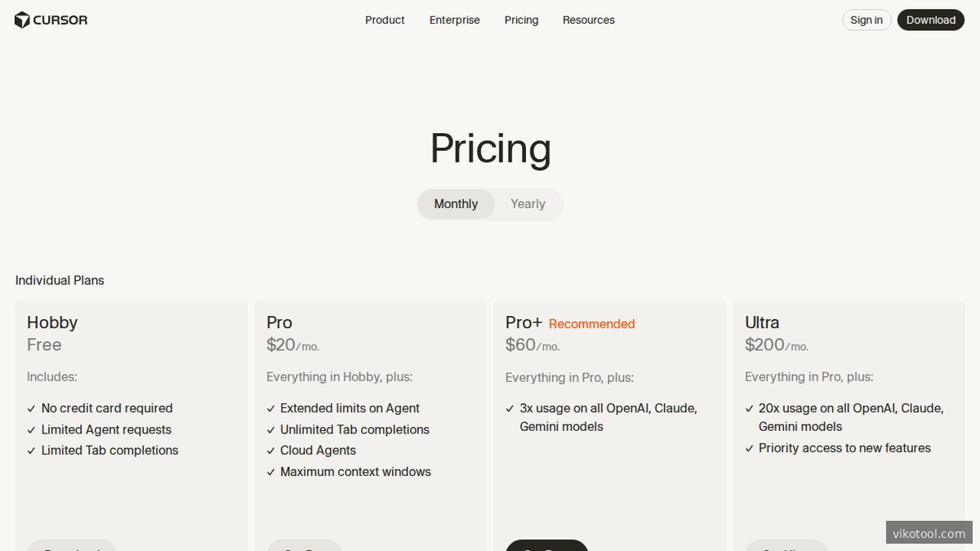980x551 pixels.
Task: Click the checkmark beside "No credit card required"
Action: click(x=31, y=408)
